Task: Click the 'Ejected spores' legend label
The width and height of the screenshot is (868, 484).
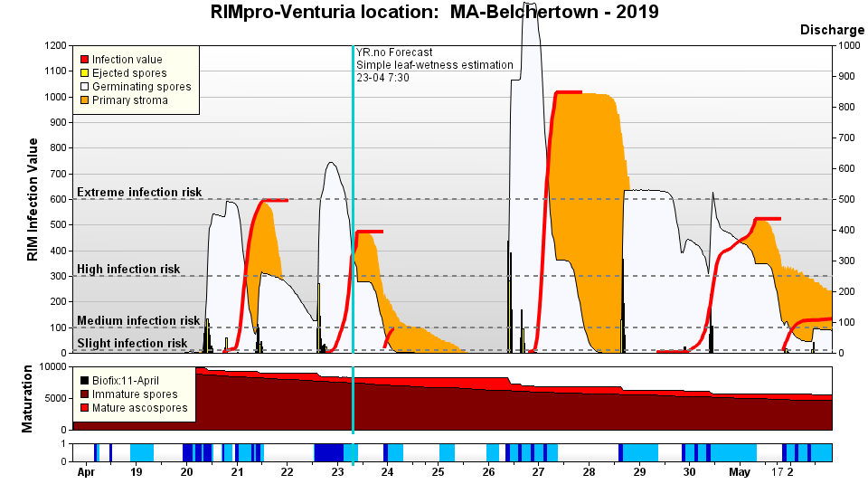Action: tap(129, 73)
